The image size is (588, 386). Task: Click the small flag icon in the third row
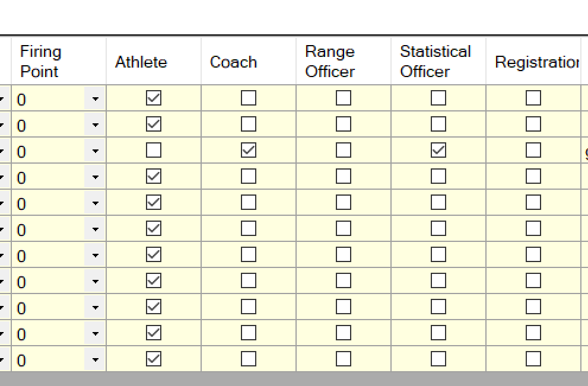tap(585, 152)
